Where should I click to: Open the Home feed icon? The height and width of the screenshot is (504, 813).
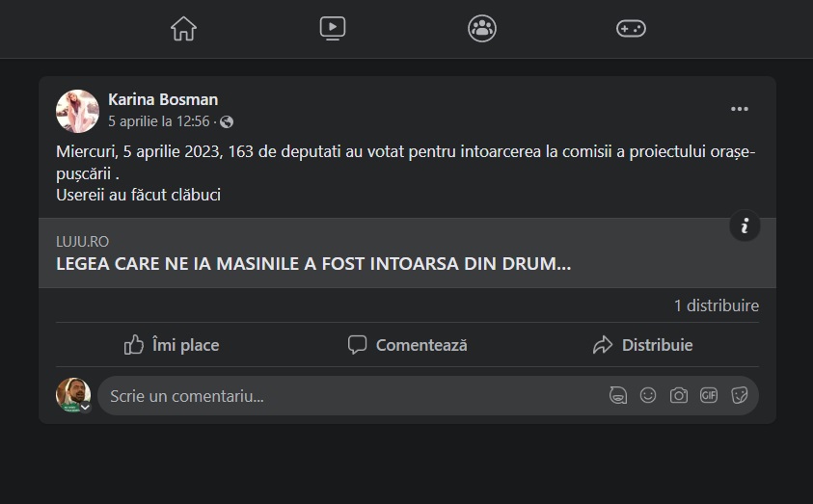click(x=183, y=29)
